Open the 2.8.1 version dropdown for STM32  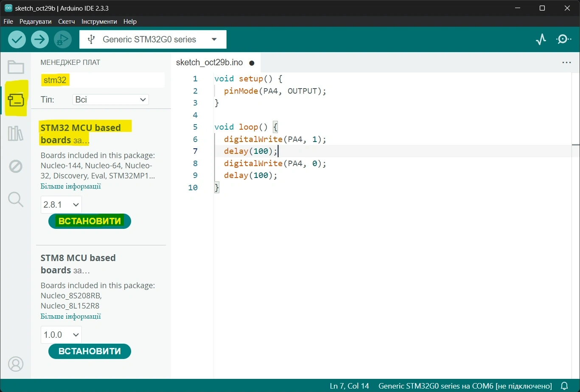coord(61,205)
